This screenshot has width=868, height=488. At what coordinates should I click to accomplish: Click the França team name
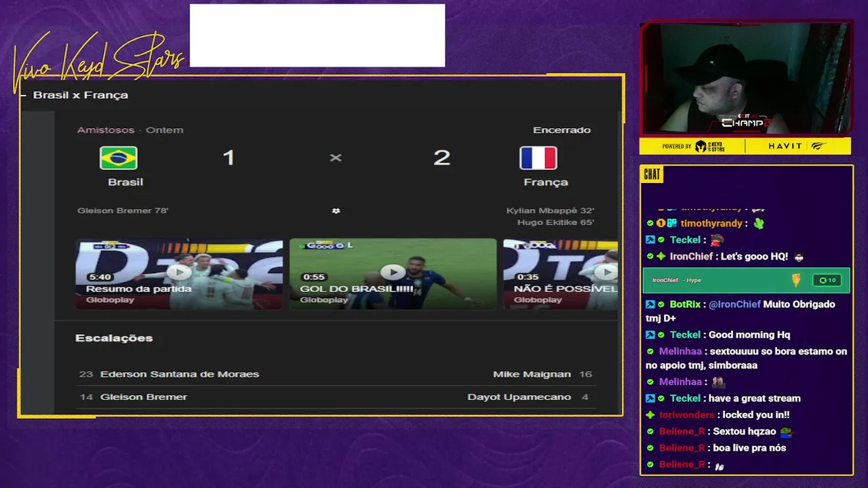coord(546,182)
